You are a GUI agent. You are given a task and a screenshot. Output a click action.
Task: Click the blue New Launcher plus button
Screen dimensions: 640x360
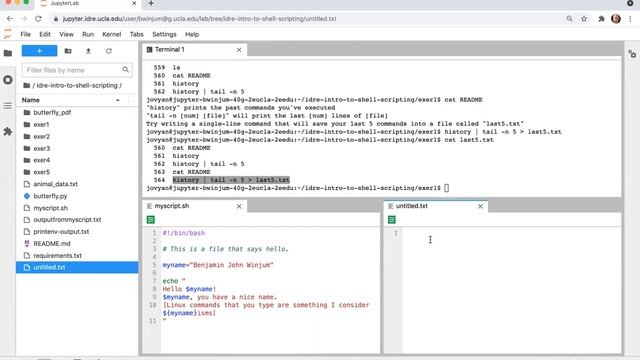[x=40, y=51]
